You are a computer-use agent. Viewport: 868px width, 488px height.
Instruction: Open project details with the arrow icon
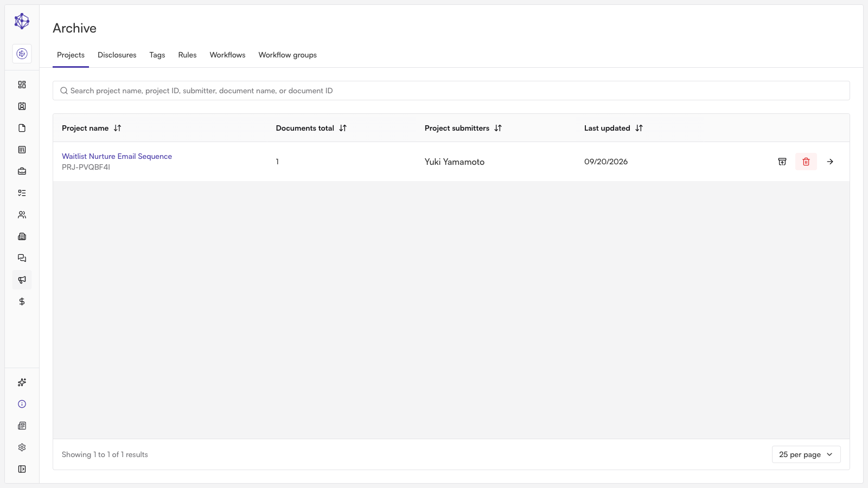(x=830, y=162)
